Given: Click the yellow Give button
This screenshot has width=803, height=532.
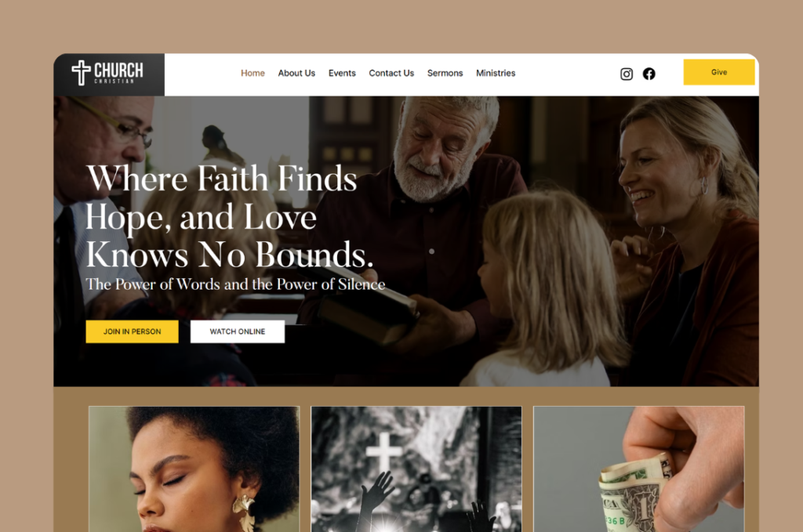Looking at the screenshot, I should click(x=719, y=72).
